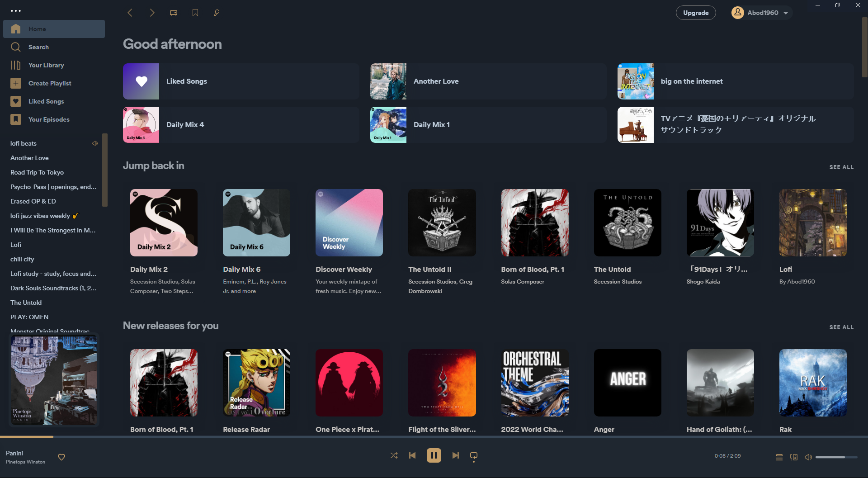The width and height of the screenshot is (868, 478).
Task: Open big on the internet card
Action: (736, 81)
